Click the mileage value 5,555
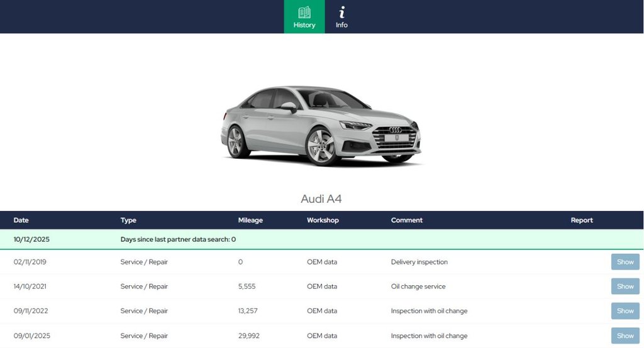The height and width of the screenshot is (348, 644). coord(247,286)
